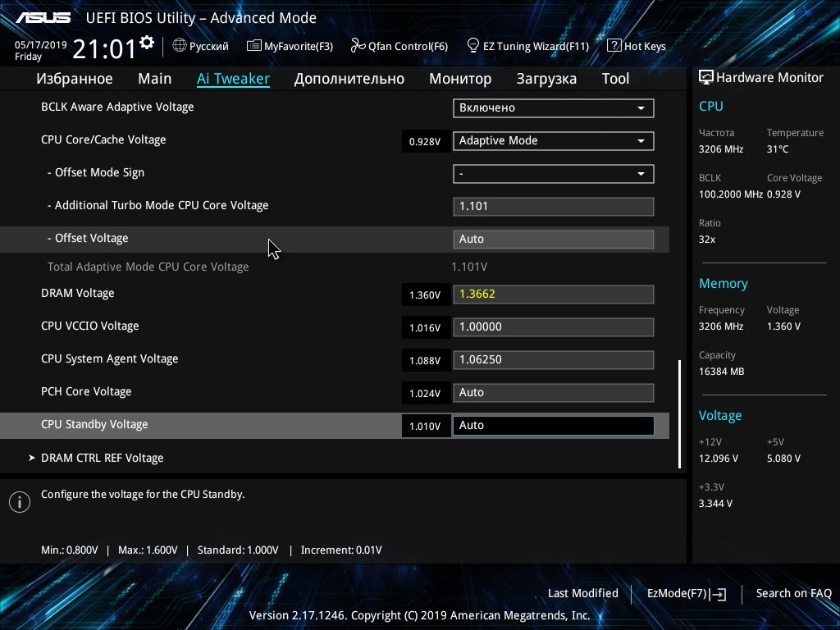Click the 05/17/2019 date display
This screenshot has height=630, width=840.
(x=41, y=45)
